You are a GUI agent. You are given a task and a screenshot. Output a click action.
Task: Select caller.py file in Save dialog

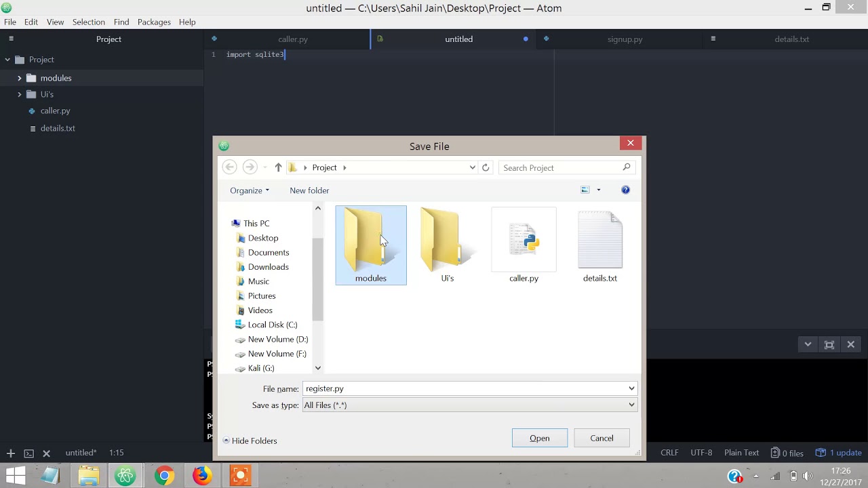coord(524,245)
